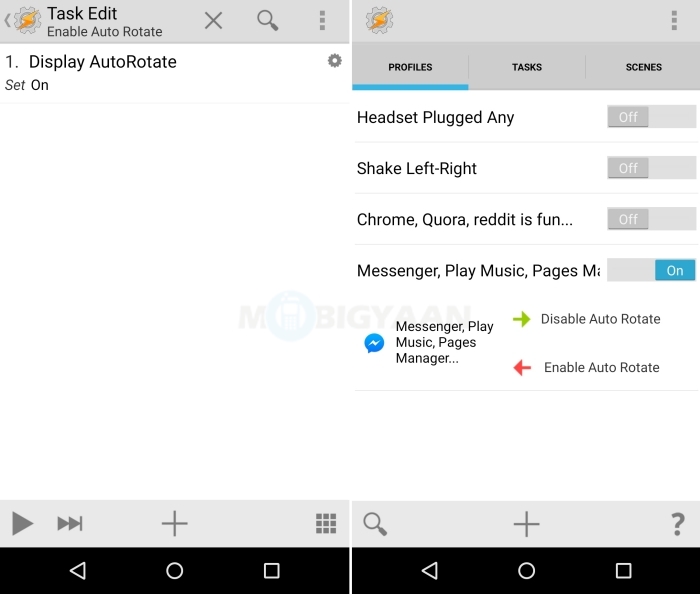Open Display AutoRotate action settings gear
700x594 pixels.
point(334,61)
